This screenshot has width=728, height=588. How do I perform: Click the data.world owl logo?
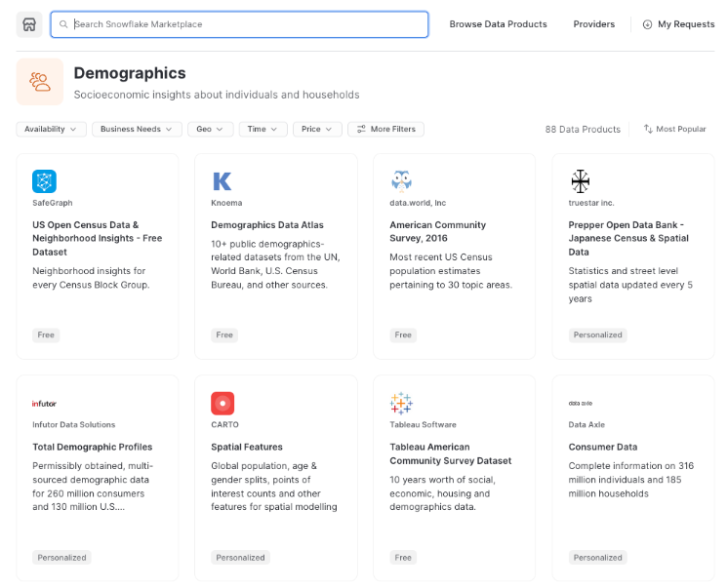pos(401,180)
